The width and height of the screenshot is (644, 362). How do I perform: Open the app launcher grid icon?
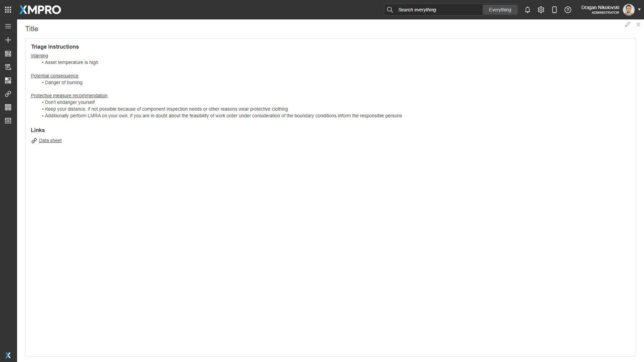(8, 10)
